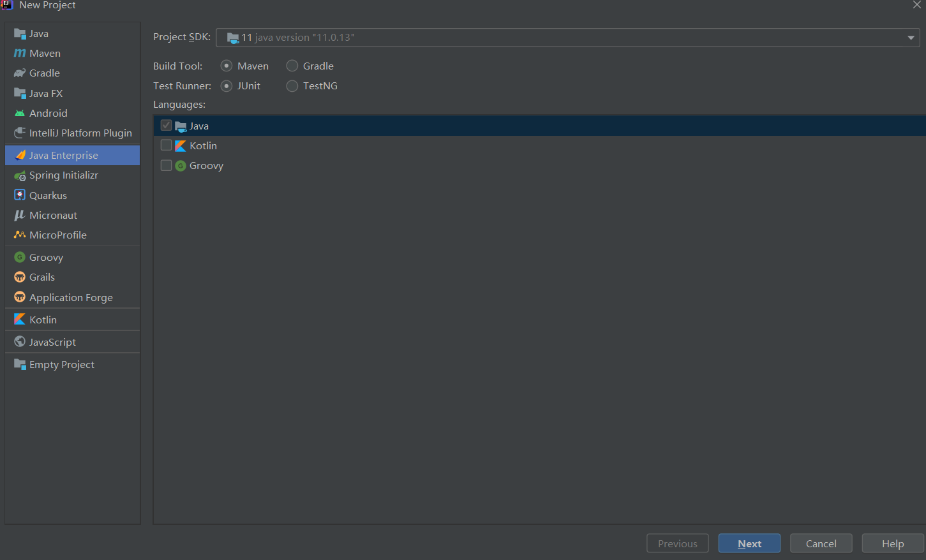Enable the Groovy language checkbox

pyautogui.click(x=167, y=165)
